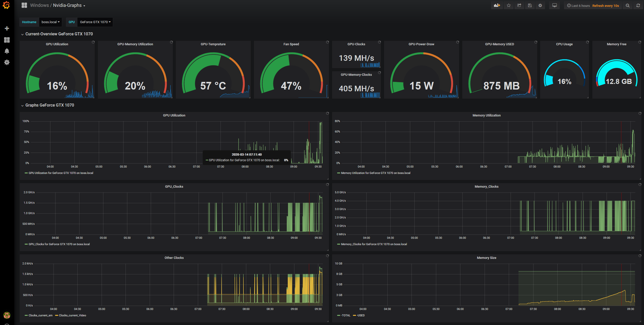The image size is (644, 325).
Task: Open the Dashboards grid icon in sidebar
Action: pos(7,40)
